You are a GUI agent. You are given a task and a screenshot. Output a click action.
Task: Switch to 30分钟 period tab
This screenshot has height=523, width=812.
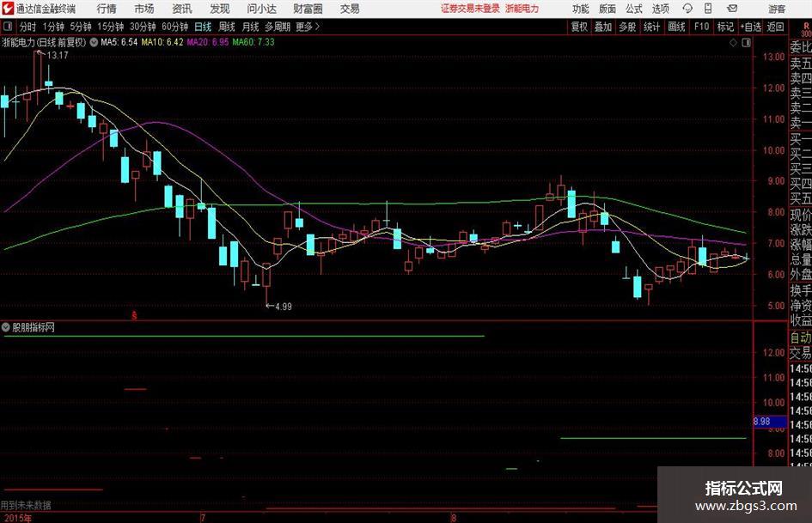click(143, 27)
